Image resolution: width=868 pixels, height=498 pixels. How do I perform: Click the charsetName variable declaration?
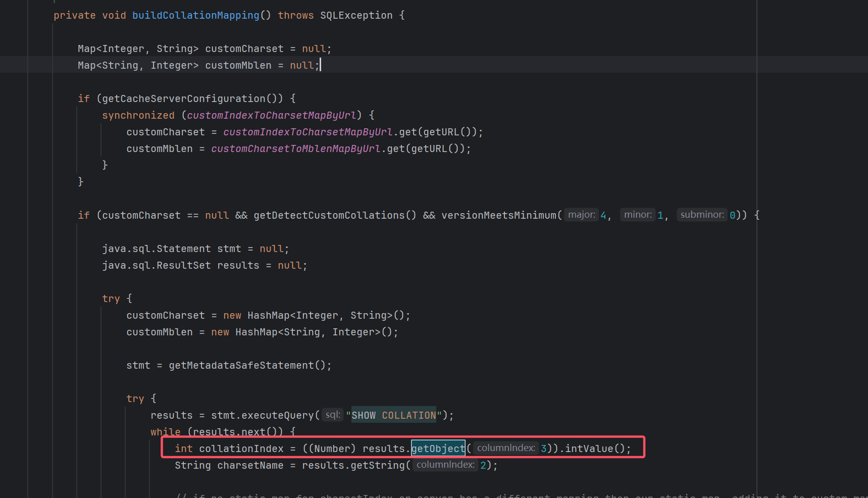click(250, 465)
